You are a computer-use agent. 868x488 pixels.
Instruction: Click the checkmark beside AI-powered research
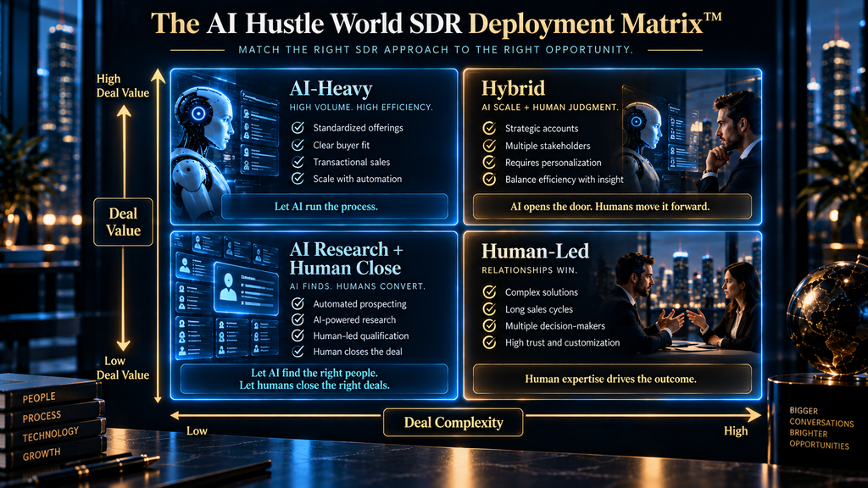point(298,319)
